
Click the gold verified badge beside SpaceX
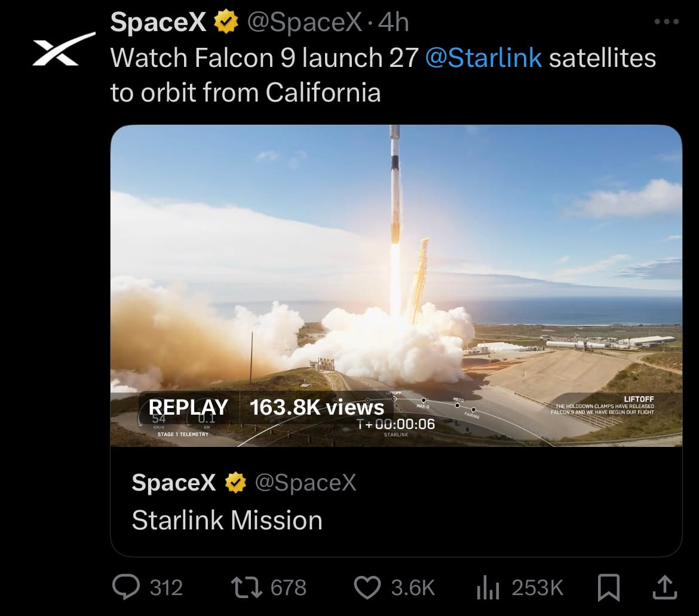tap(226, 22)
